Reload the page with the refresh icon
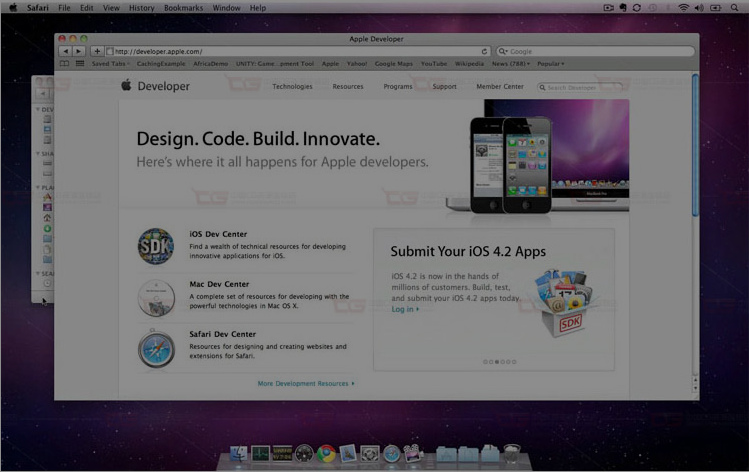Viewport: 749px width, 472px height. [x=484, y=51]
